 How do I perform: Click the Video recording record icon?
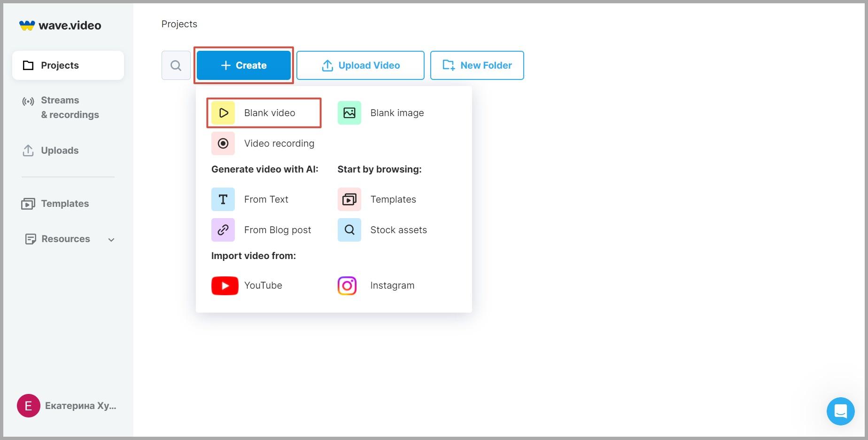[223, 143]
